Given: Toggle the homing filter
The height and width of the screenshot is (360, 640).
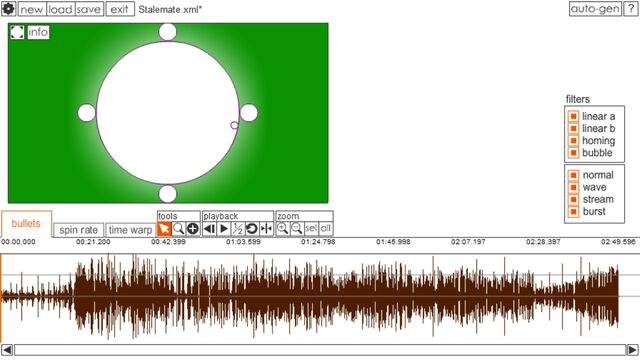Looking at the screenshot, I should pos(573,141).
